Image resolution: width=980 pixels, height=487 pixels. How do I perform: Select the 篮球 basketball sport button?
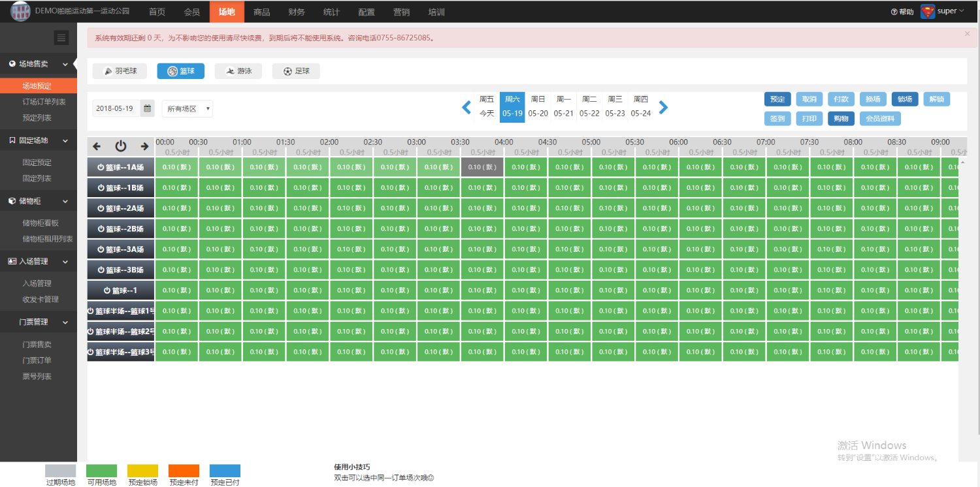click(181, 71)
